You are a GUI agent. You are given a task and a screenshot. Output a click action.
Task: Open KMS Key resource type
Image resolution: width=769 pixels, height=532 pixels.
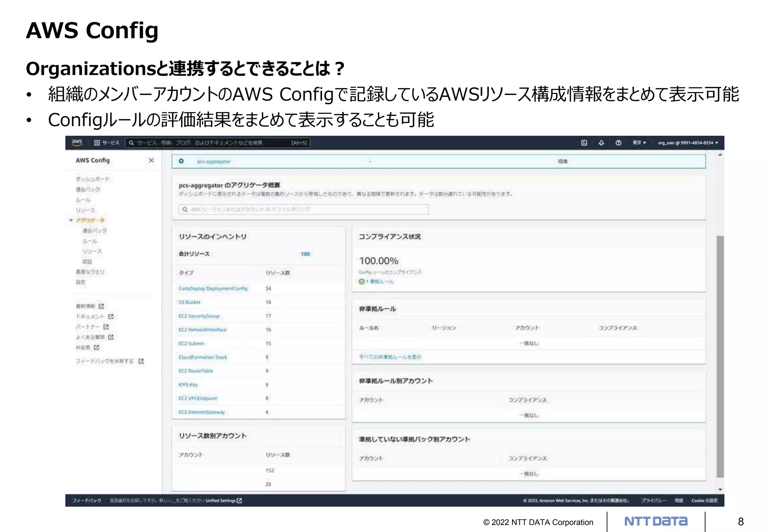(188, 385)
